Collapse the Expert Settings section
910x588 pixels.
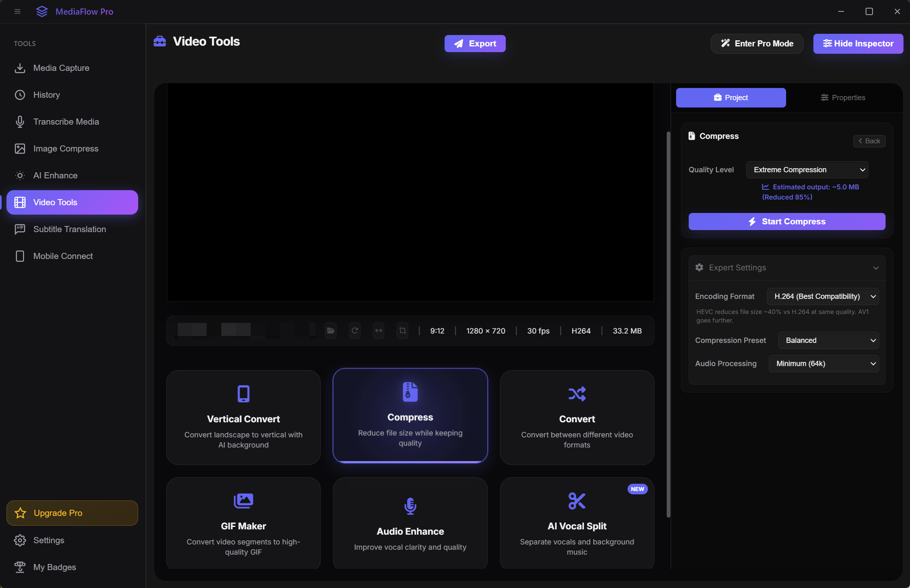[x=876, y=268]
